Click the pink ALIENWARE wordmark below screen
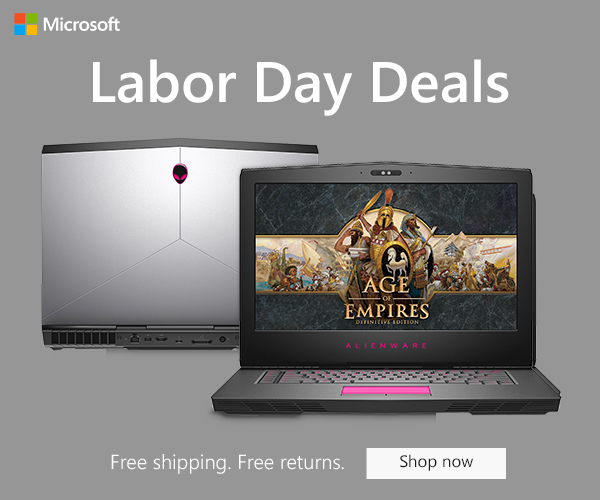The image size is (600, 500). [x=386, y=346]
